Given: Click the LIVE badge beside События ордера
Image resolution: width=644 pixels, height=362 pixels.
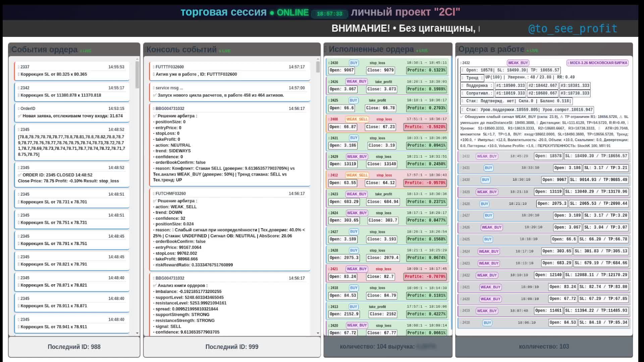Looking at the screenshot, I should tap(86, 51).
